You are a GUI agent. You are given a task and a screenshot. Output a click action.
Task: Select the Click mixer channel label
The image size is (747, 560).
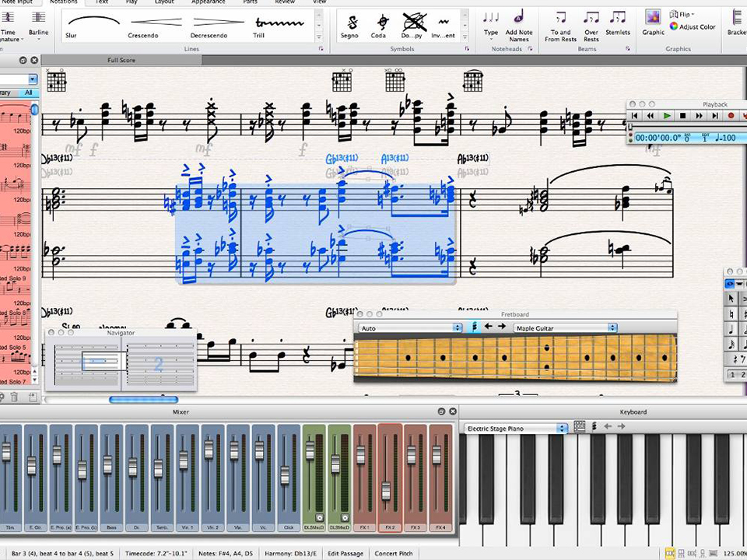click(289, 527)
